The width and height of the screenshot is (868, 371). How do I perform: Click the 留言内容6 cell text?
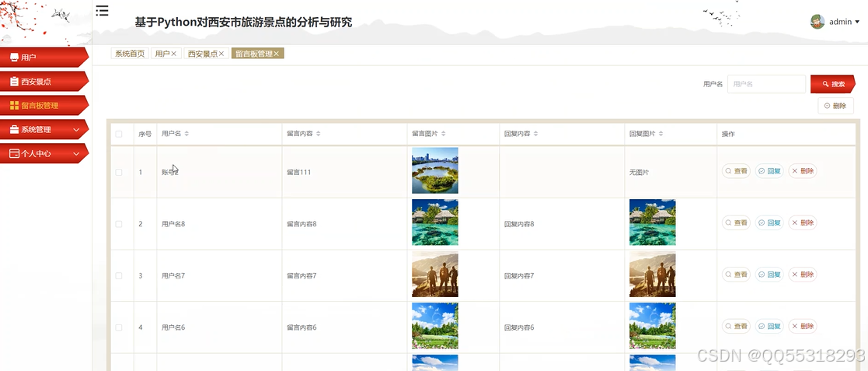(x=302, y=327)
